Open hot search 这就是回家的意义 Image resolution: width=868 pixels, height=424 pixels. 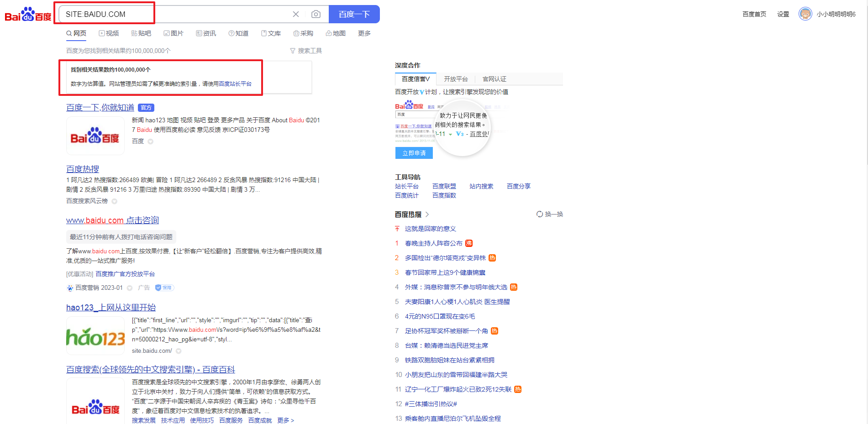coord(431,229)
